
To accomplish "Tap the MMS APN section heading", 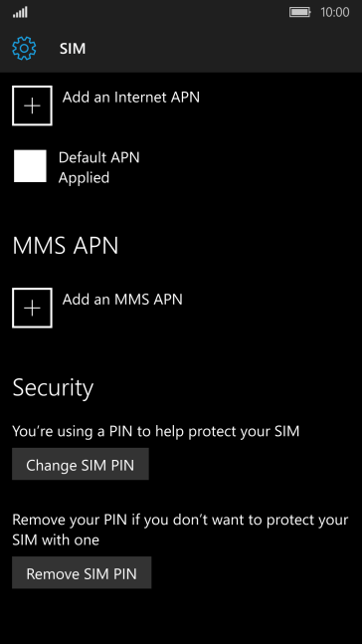I will (66, 246).
